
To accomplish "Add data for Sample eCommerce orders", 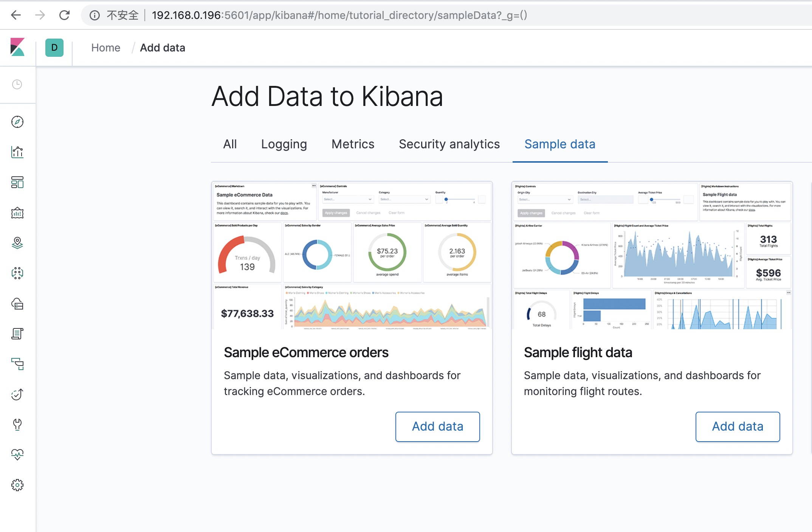I will point(437,426).
